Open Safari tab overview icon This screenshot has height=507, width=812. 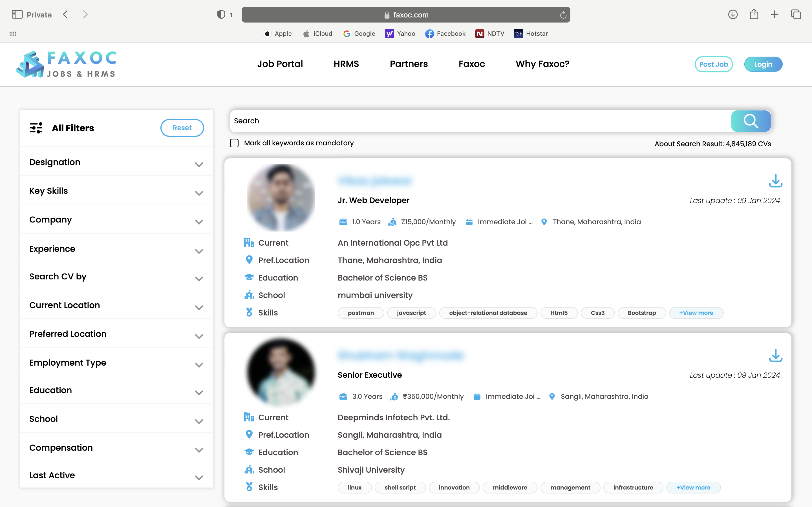(796, 14)
